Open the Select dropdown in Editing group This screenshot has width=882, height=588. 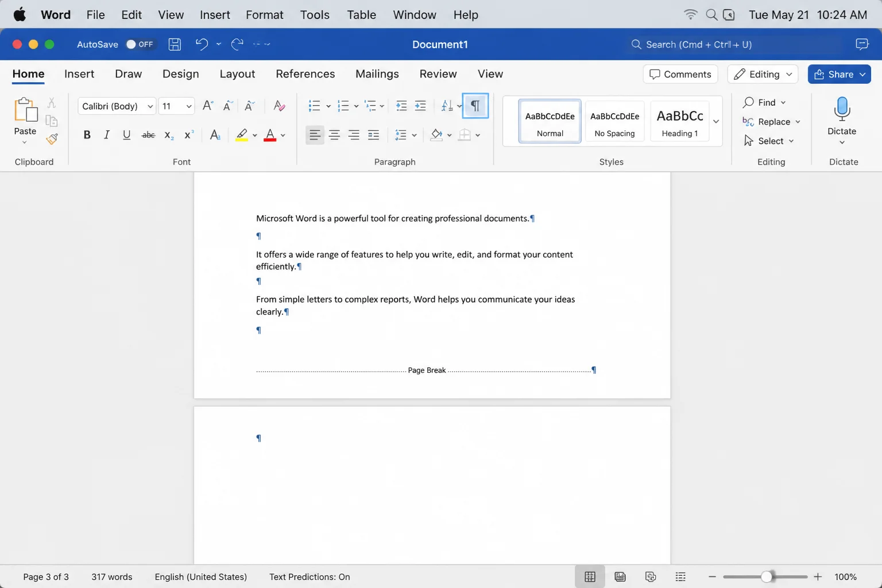point(769,141)
